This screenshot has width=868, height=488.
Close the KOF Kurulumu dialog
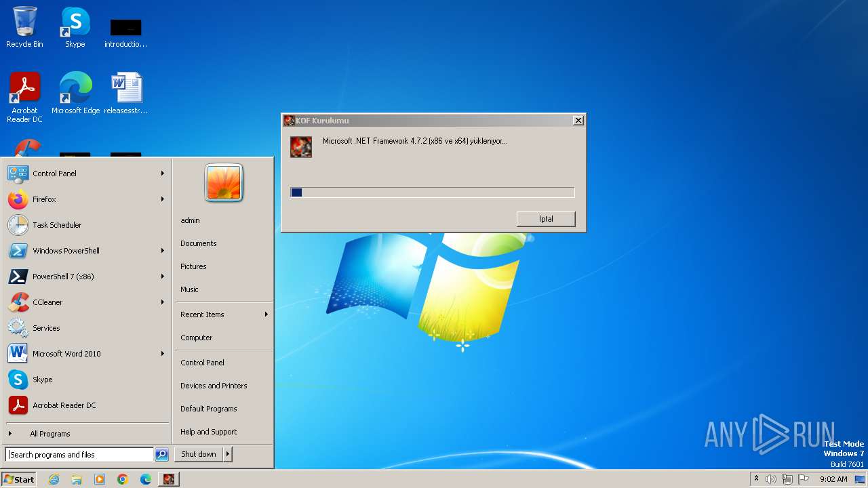(578, 120)
